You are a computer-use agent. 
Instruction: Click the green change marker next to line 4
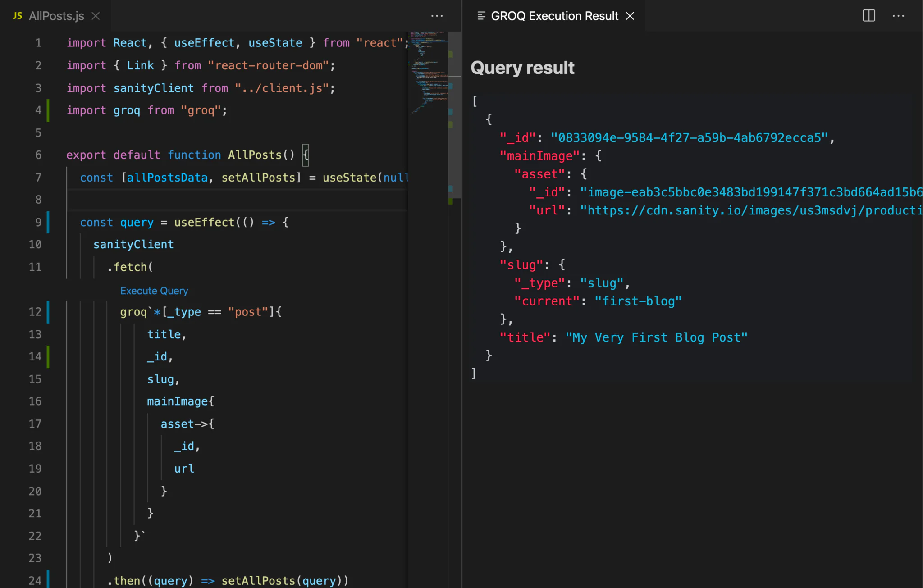tap(48, 110)
